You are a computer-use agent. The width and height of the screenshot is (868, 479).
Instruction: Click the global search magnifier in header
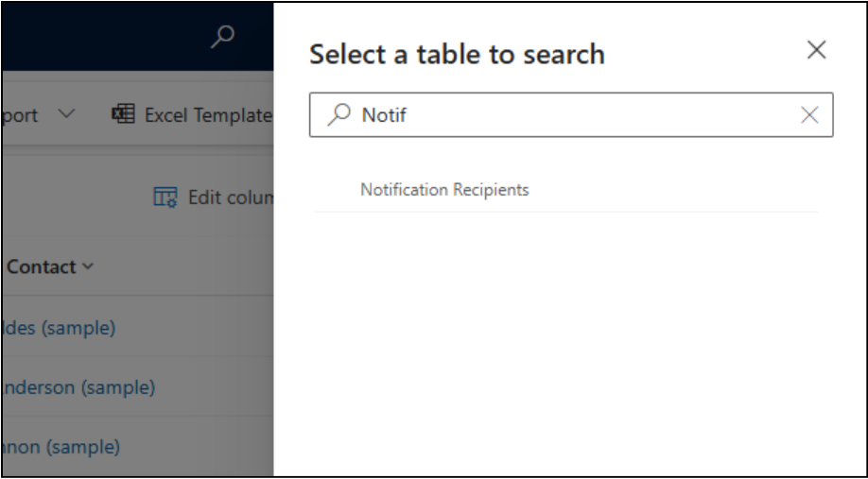pyautogui.click(x=222, y=37)
